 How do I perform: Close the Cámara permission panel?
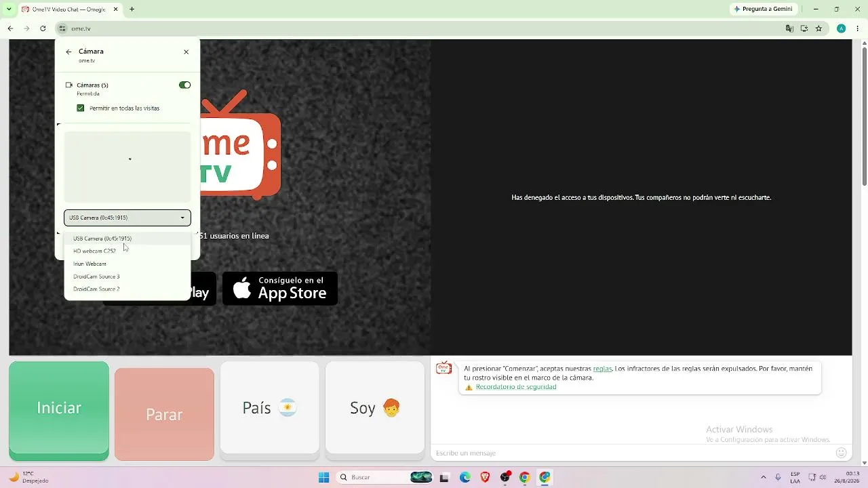pyautogui.click(x=186, y=52)
